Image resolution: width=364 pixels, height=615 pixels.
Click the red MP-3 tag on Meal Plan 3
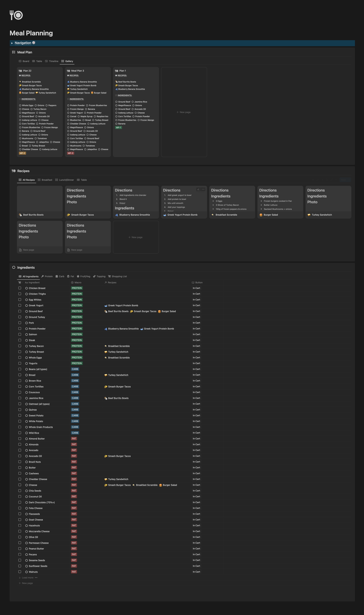pos(71,153)
